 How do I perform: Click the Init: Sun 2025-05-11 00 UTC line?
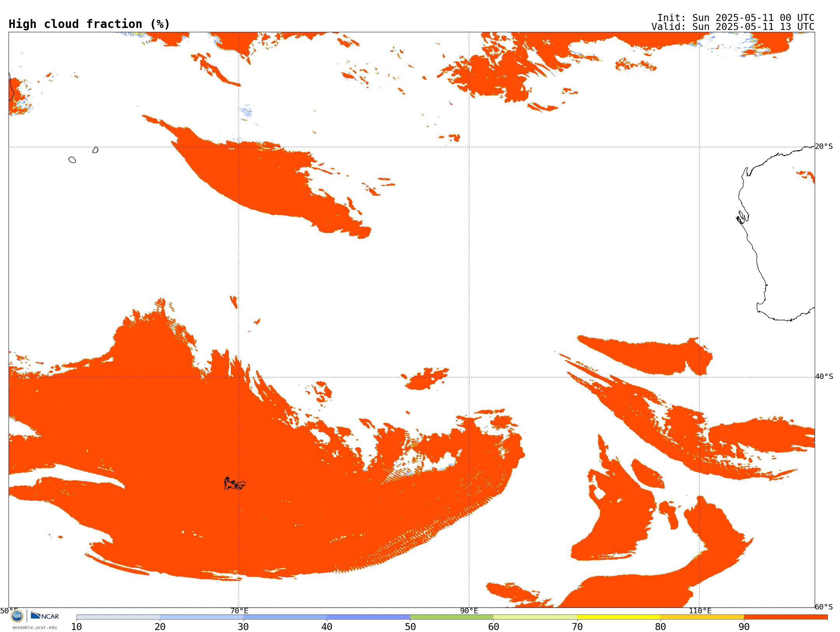pos(736,18)
